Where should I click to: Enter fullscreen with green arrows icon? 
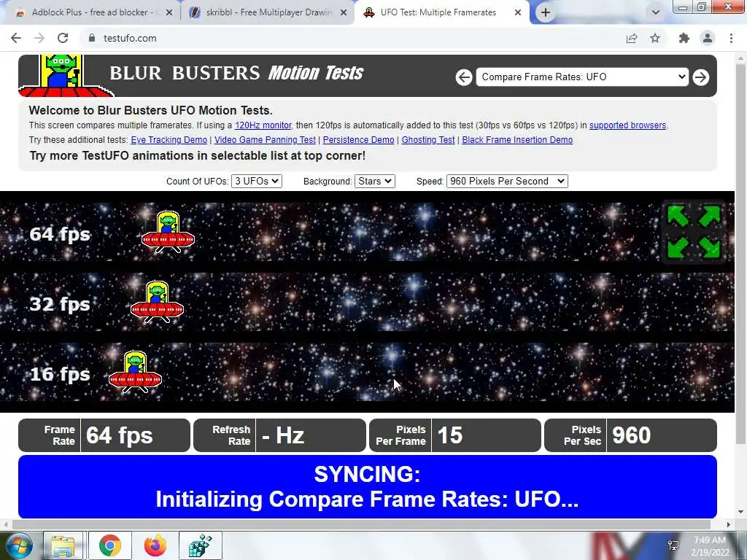pyautogui.click(x=694, y=232)
